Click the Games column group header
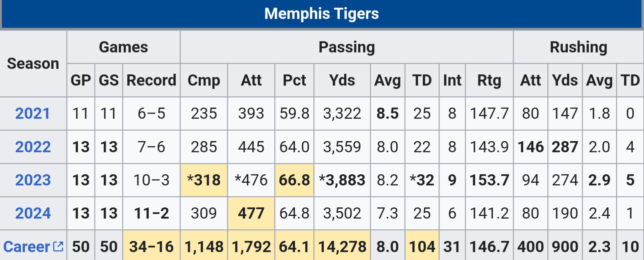644x260 pixels. click(123, 47)
